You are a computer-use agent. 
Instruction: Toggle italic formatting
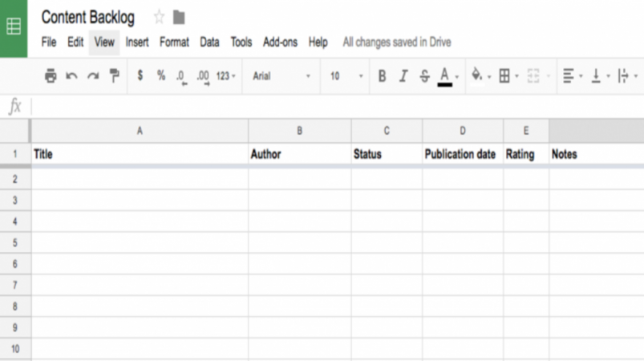click(x=403, y=76)
